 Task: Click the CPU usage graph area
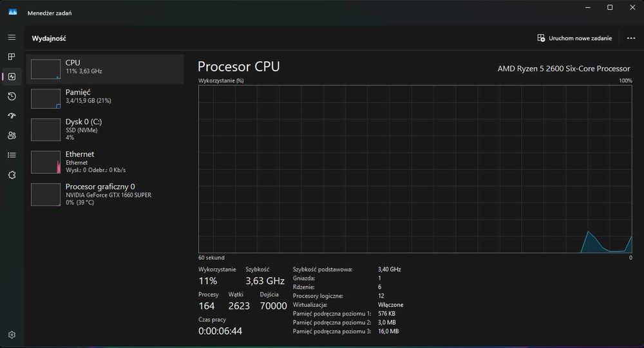[x=415, y=169]
